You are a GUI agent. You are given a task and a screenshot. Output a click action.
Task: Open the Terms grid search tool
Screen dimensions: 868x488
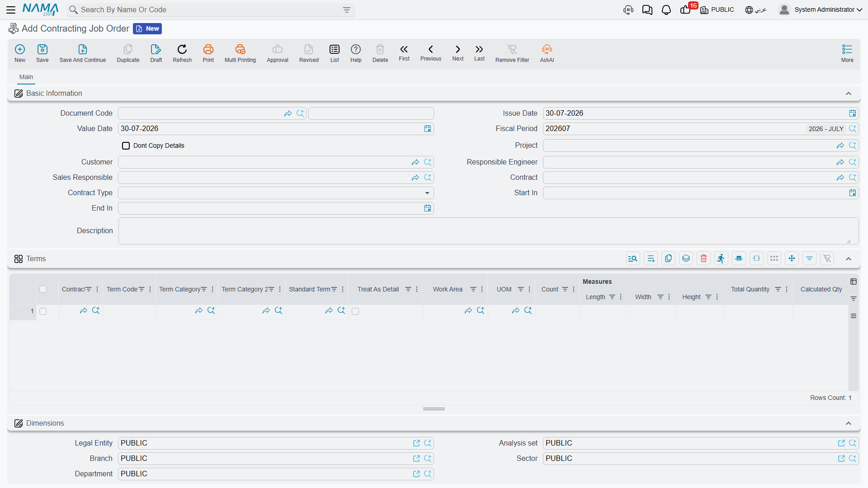633,258
